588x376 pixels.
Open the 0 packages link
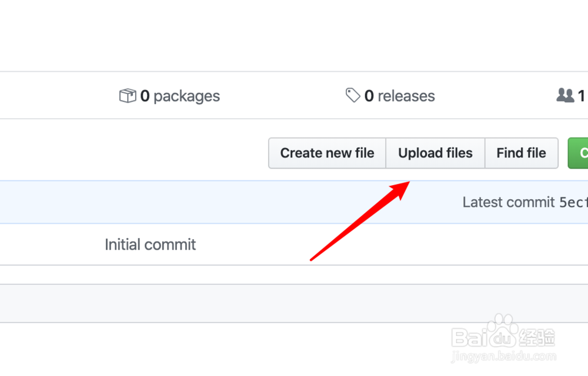coord(179,96)
